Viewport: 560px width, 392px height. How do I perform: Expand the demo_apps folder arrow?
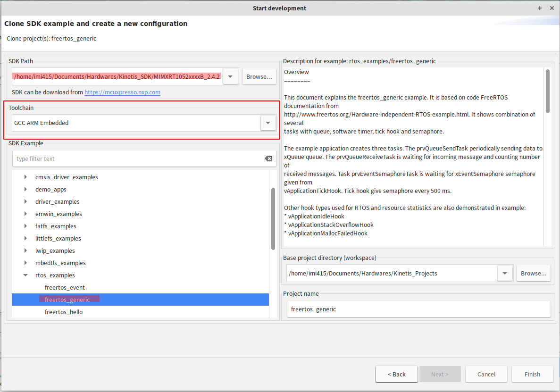(25, 190)
